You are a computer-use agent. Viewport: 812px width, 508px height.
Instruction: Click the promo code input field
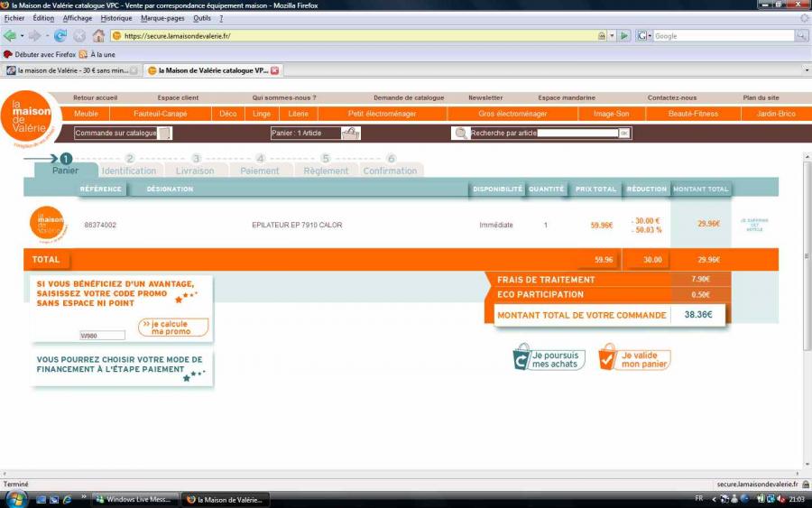[101, 335]
